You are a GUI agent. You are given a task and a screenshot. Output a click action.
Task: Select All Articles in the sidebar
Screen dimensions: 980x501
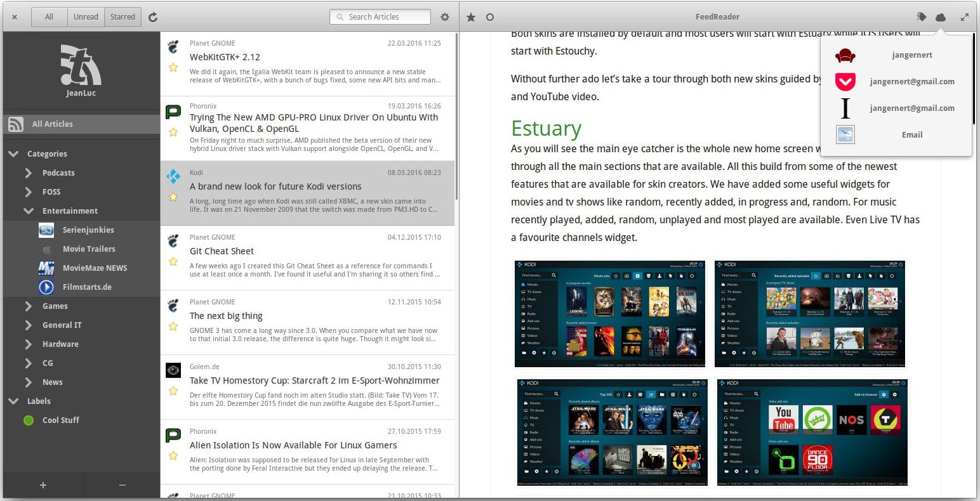pyautogui.click(x=81, y=124)
